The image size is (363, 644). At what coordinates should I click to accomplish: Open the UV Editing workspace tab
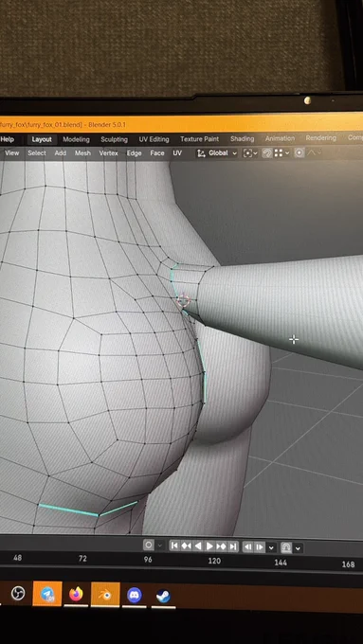154,139
